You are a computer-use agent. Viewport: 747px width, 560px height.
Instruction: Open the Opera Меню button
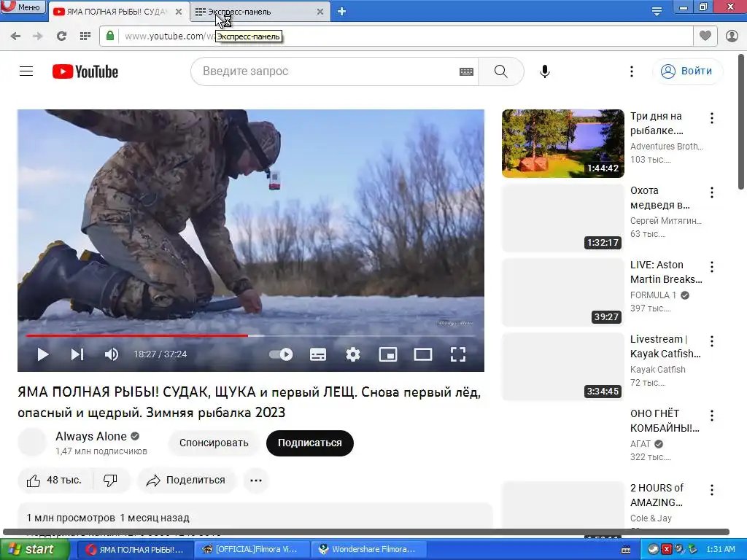click(23, 7)
